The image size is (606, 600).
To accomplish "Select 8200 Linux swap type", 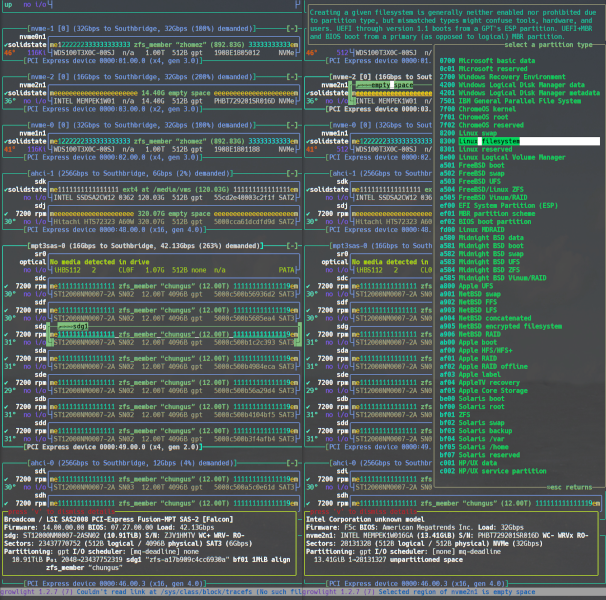I will tap(468, 133).
